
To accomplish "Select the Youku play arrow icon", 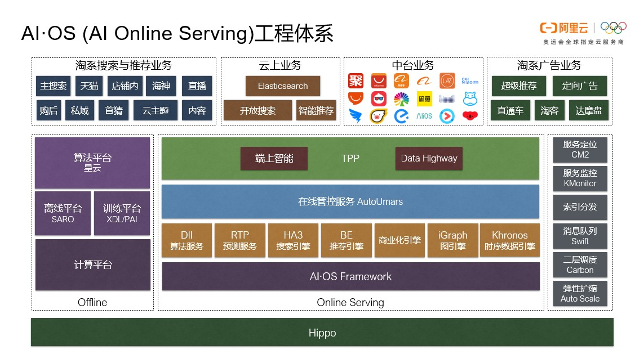I will (447, 116).
